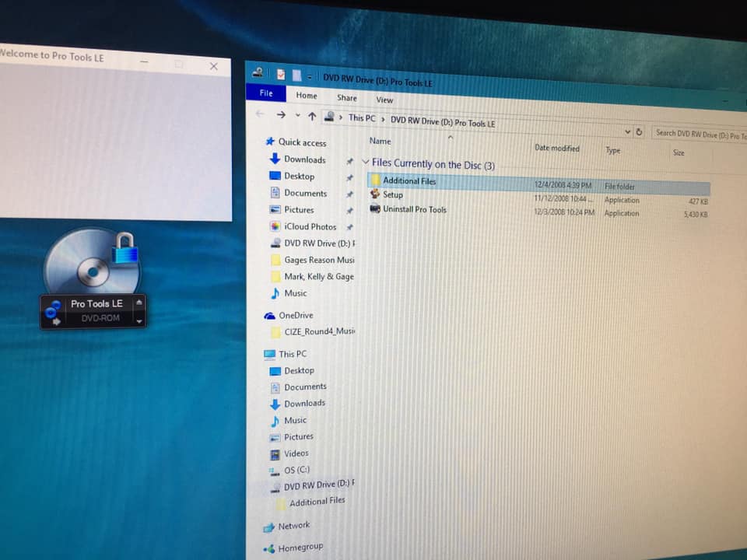747x560 pixels.
Task: Open Downloads under This PC
Action: tap(304, 404)
